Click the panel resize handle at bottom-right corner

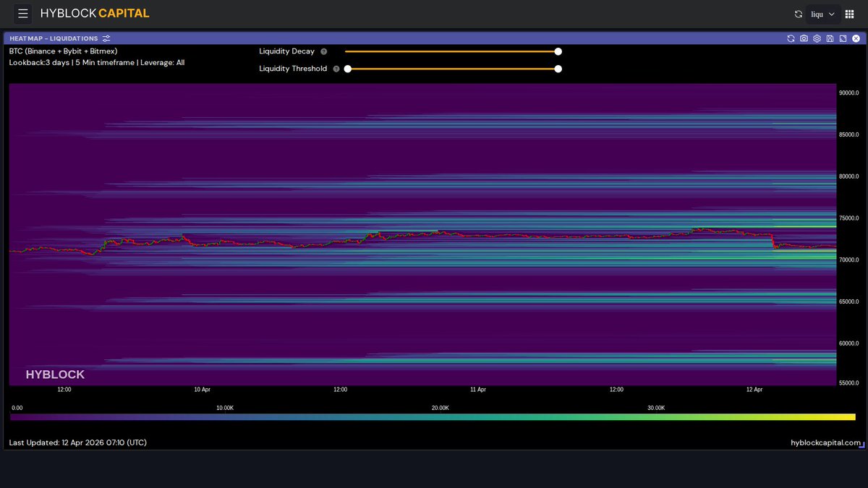click(861, 446)
